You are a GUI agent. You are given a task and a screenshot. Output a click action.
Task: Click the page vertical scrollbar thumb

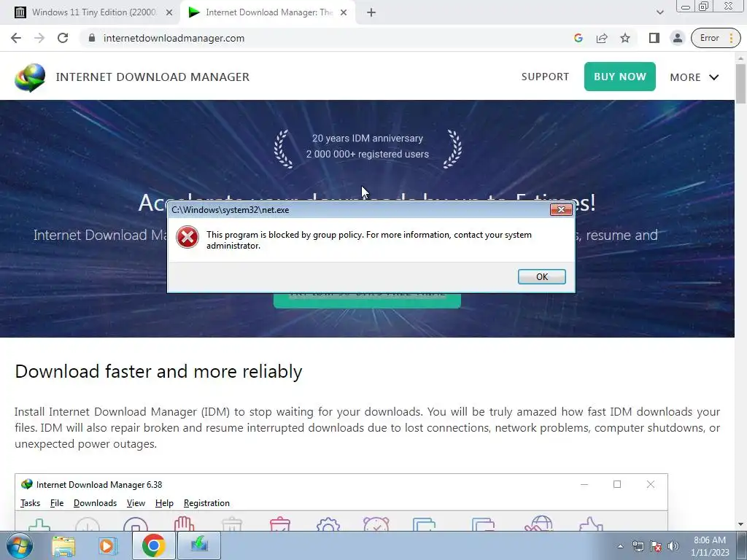(741, 83)
